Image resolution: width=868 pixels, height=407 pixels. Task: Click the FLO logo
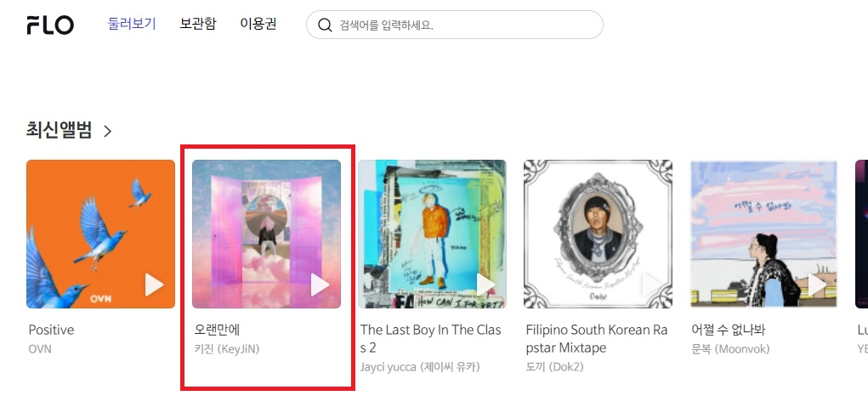(50, 25)
